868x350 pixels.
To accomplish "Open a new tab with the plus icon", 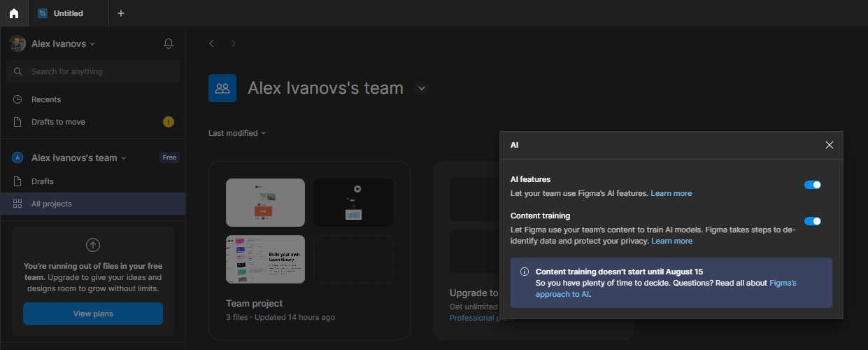I will (x=121, y=13).
